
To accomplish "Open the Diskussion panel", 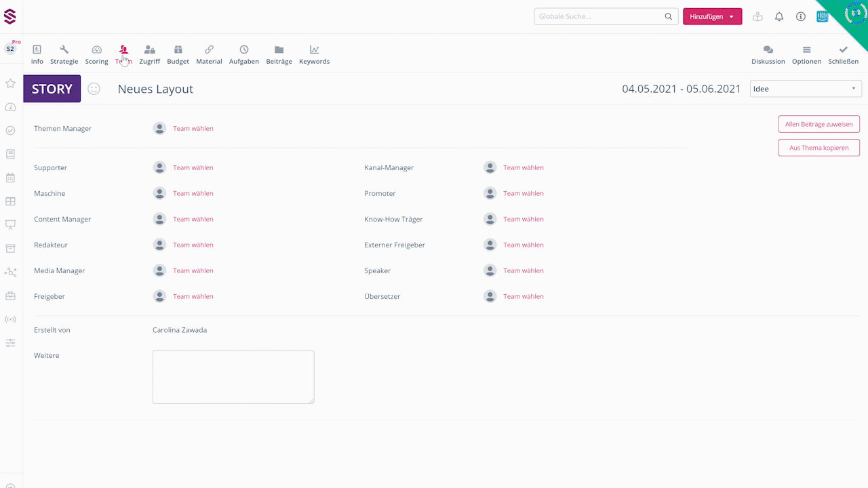I will click(768, 54).
